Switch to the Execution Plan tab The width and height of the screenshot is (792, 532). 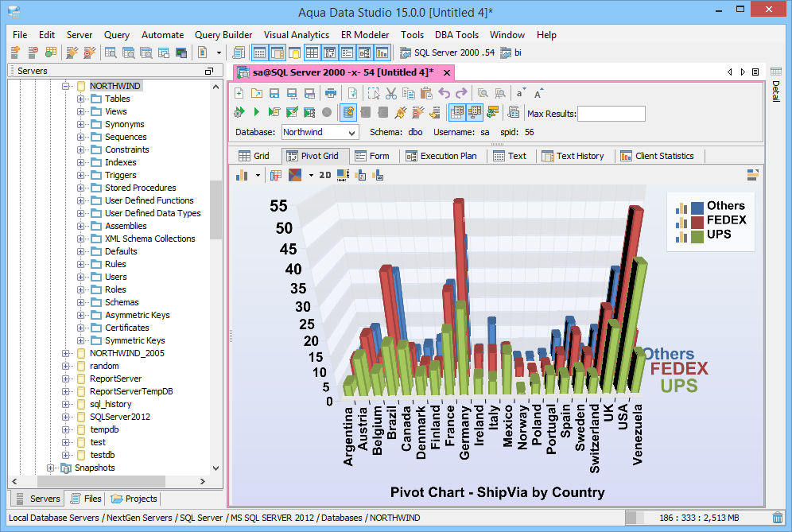pyautogui.click(x=442, y=156)
